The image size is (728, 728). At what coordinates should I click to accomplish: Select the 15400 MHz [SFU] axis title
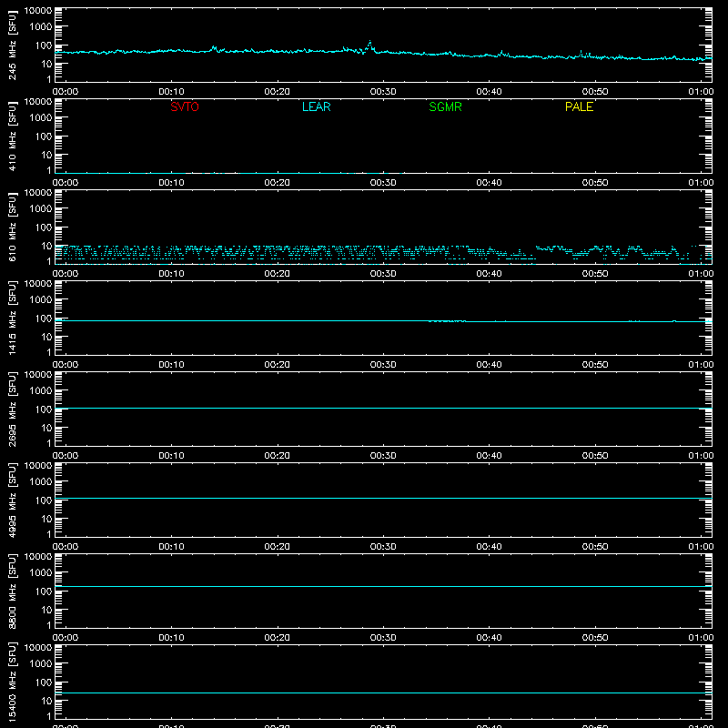(x=12, y=682)
